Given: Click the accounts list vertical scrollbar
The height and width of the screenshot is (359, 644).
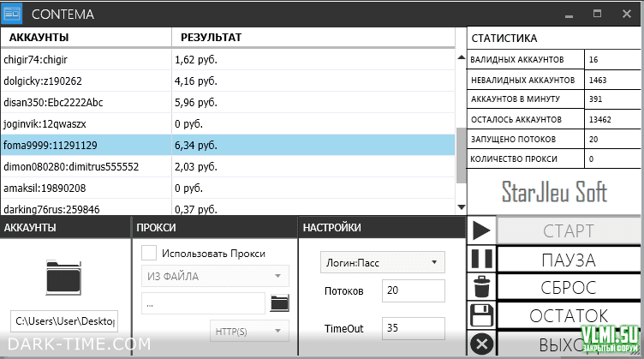Looking at the screenshot, I should 461,154.
